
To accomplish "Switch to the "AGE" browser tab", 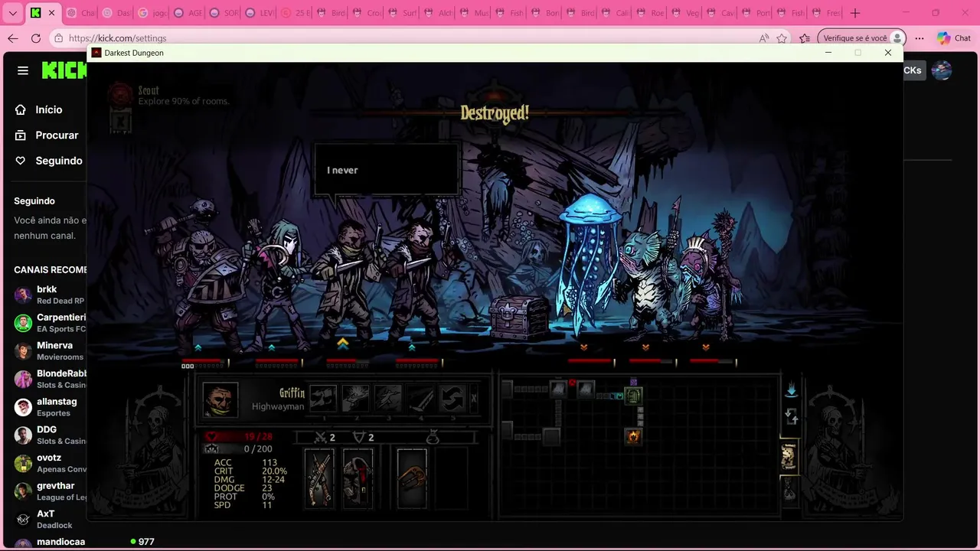I will (187, 13).
